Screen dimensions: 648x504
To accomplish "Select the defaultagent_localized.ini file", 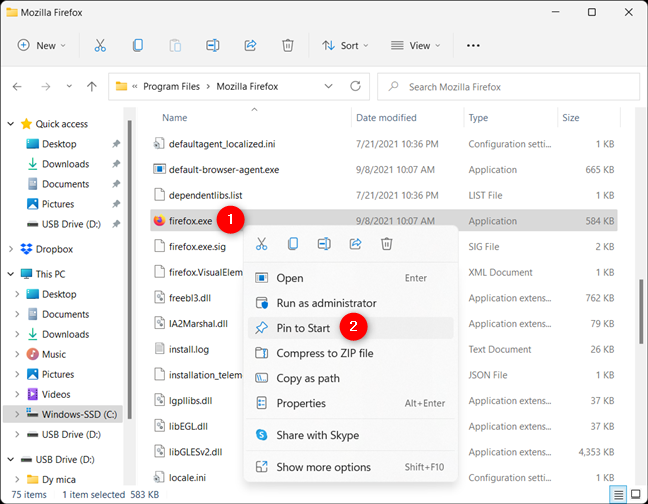I will [x=222, y=144].
